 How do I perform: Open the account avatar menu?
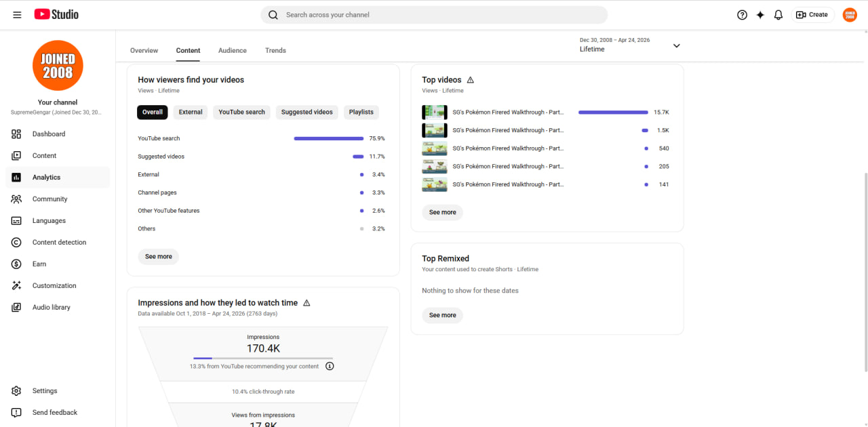tap(850, 15)
